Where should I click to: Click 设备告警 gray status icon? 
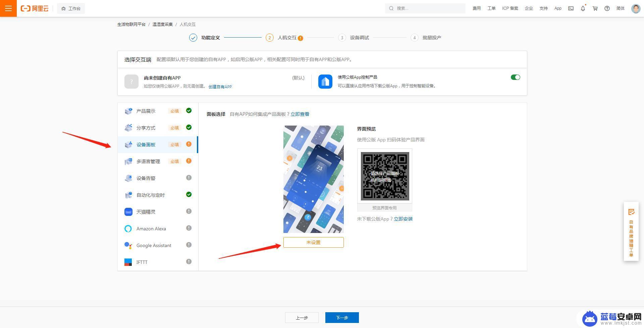coord(189,178)
